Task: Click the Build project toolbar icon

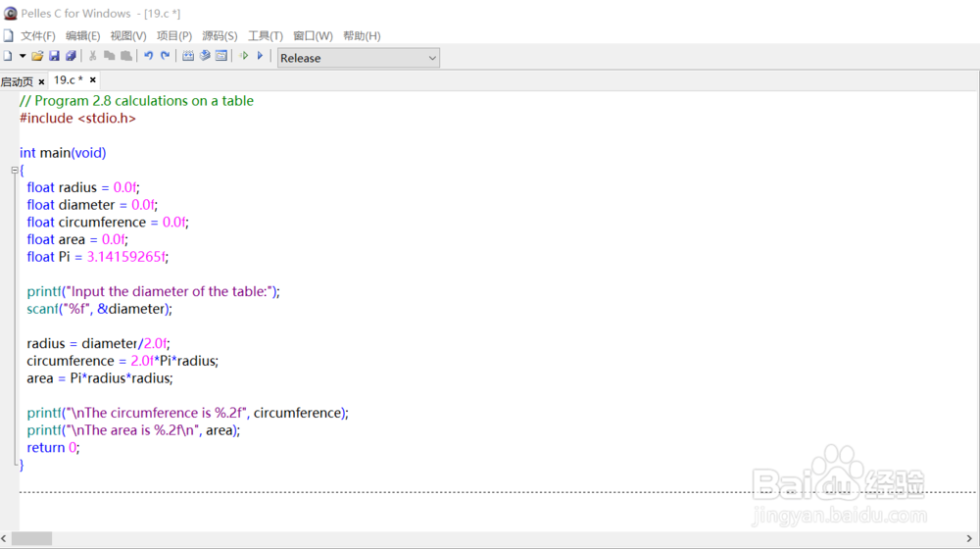Action: 205,56
